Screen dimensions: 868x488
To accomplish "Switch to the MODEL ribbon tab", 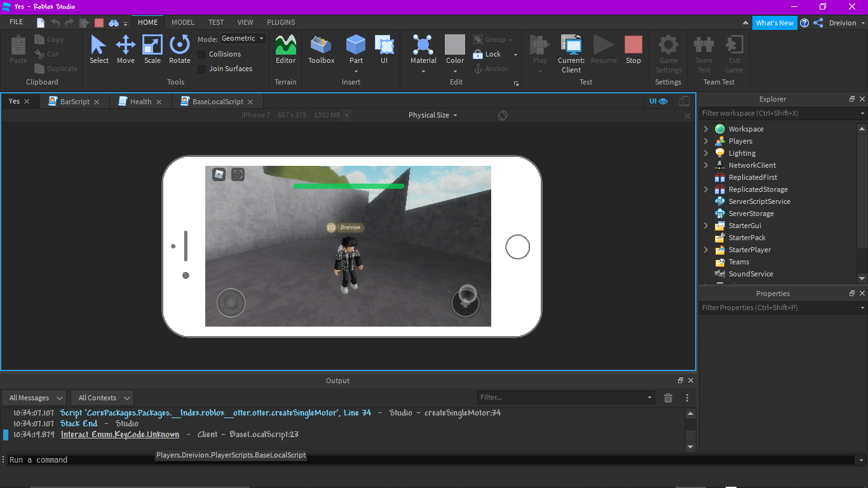I will (x=183, y=22).
